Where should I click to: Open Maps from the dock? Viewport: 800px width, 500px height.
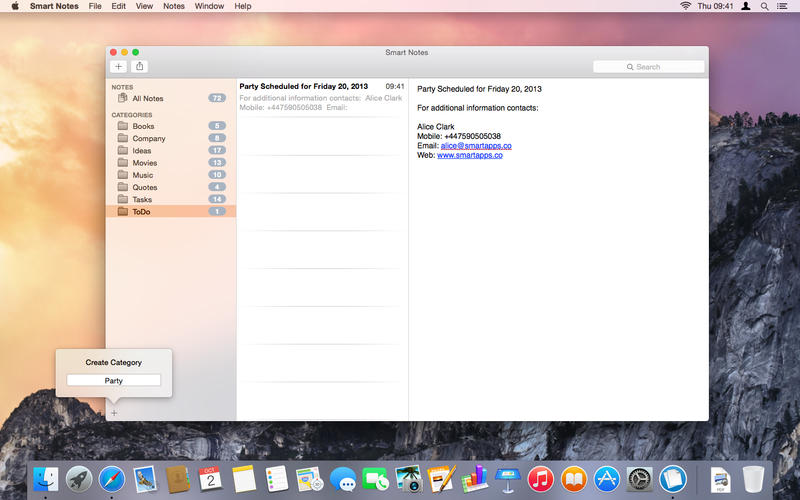309,480
